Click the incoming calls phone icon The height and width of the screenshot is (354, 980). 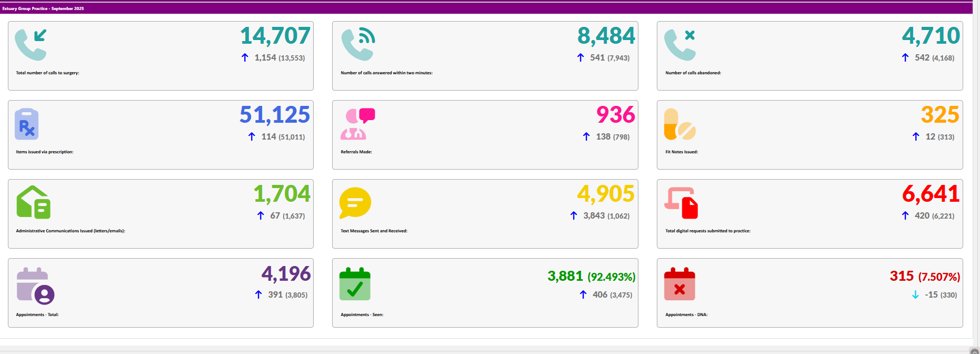31,45
